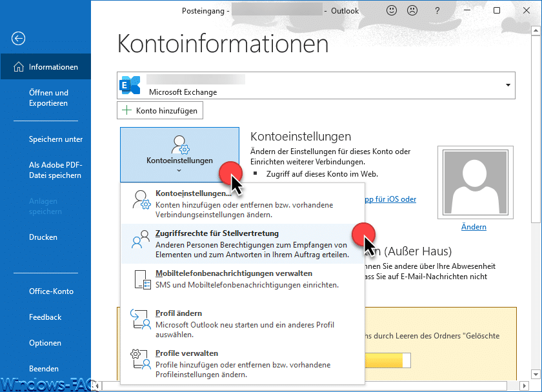Select Profil ändern menu entry

click(x=243, y=324)
